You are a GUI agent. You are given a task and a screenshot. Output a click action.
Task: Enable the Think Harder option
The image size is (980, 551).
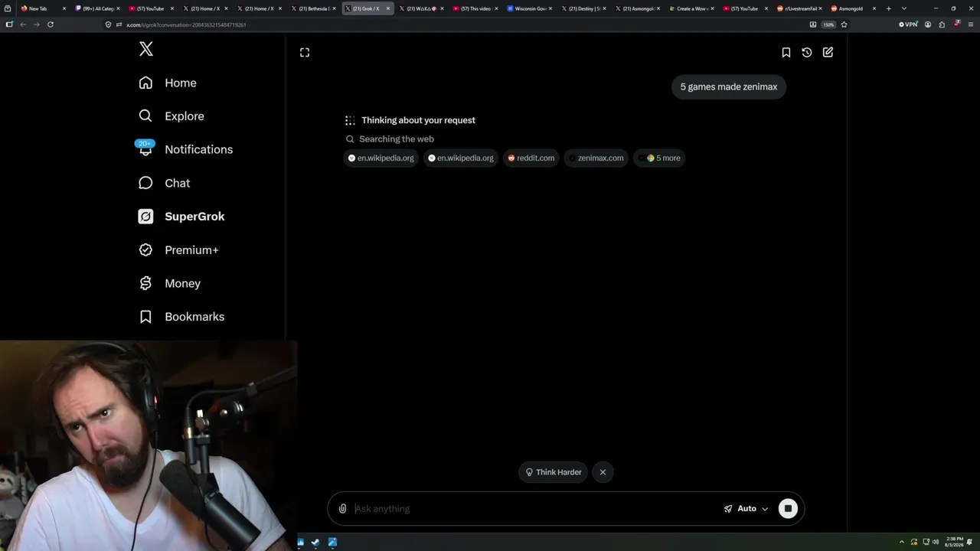(553, 472)
